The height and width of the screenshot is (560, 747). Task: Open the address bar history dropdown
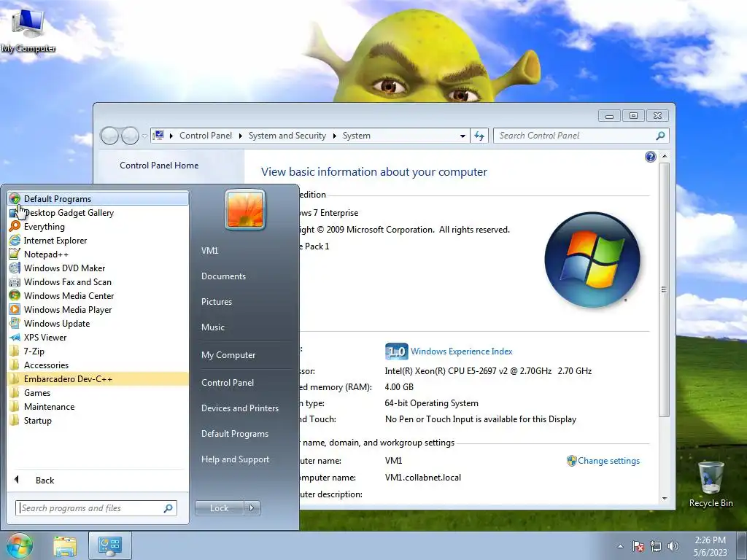(462, 136)
